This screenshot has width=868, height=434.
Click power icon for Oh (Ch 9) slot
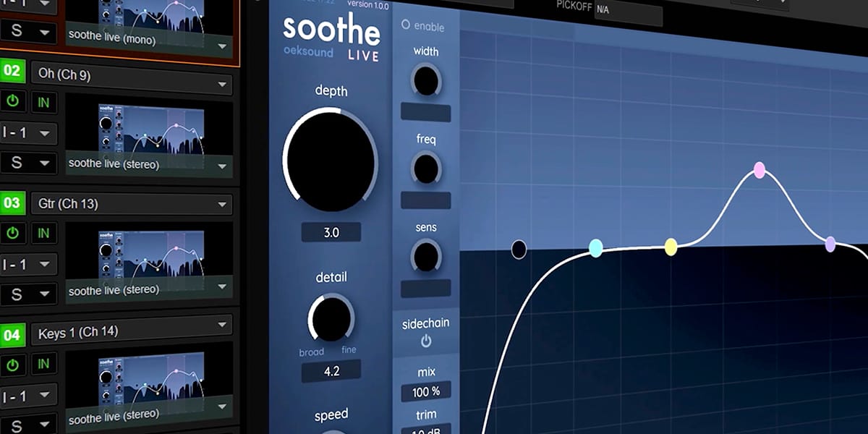(x=12, y=102)
